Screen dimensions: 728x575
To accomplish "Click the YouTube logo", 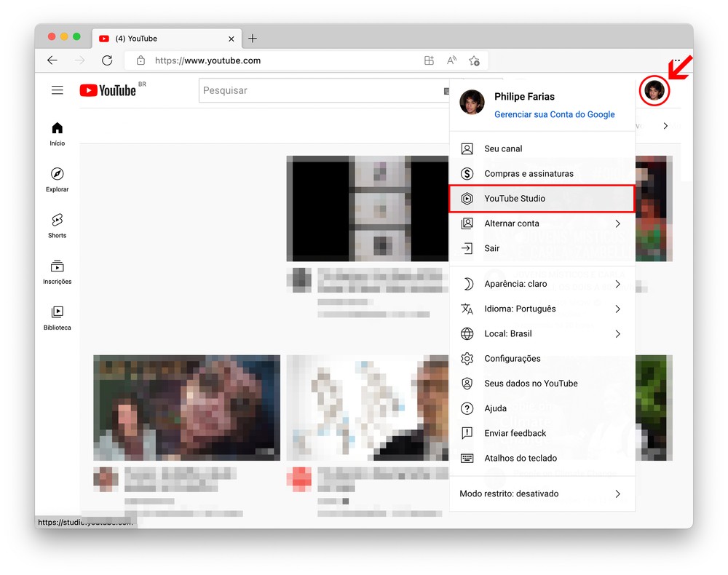I will 108,90.
